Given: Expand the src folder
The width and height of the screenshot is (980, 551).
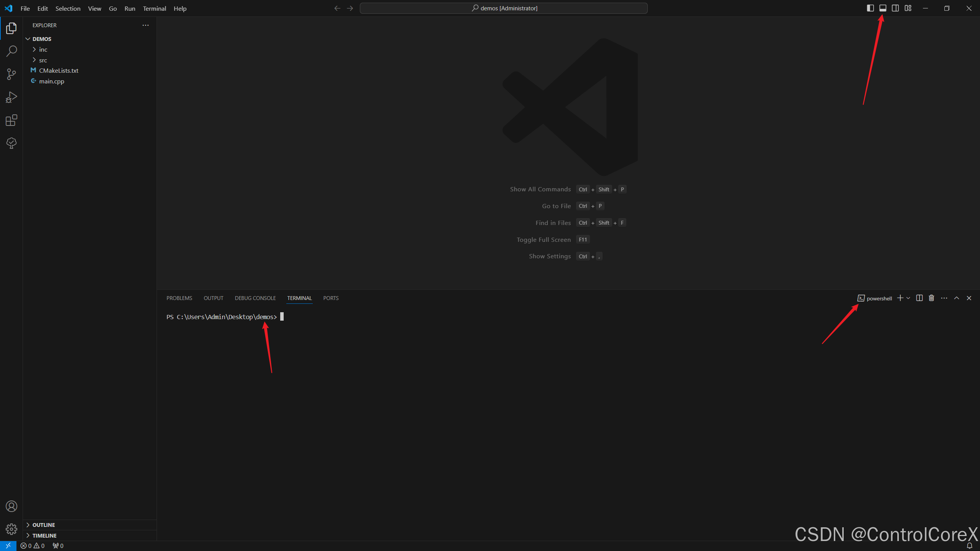Looking at the screenshot, I should (42, 60).
